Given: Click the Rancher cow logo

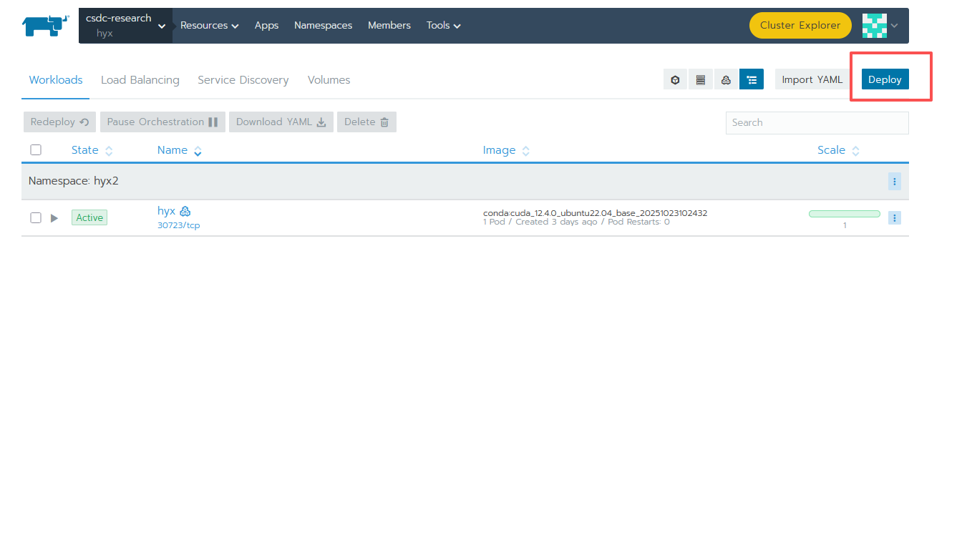Looking at the screenshot, I should click(45, 26).
